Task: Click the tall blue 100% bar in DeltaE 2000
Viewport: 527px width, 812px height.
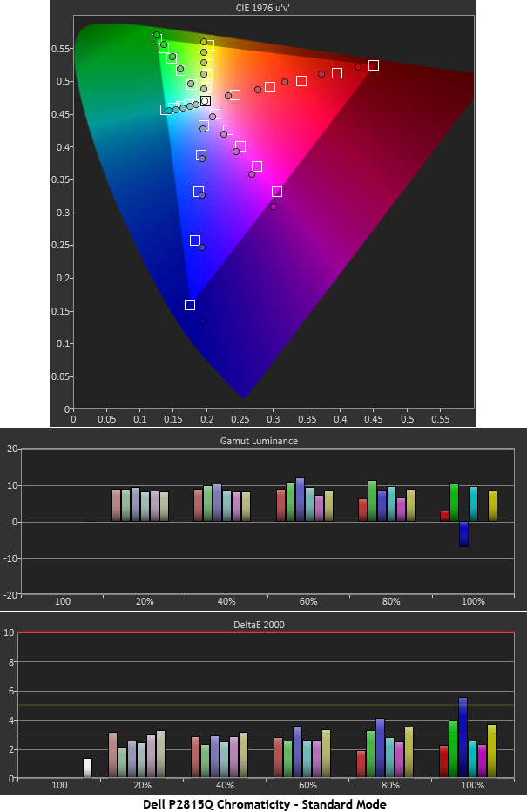Action: coord(463,737)
